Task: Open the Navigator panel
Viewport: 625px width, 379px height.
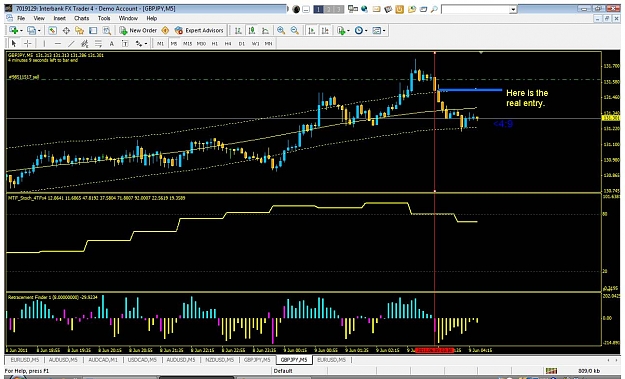Action: click(x=80, y=30)
